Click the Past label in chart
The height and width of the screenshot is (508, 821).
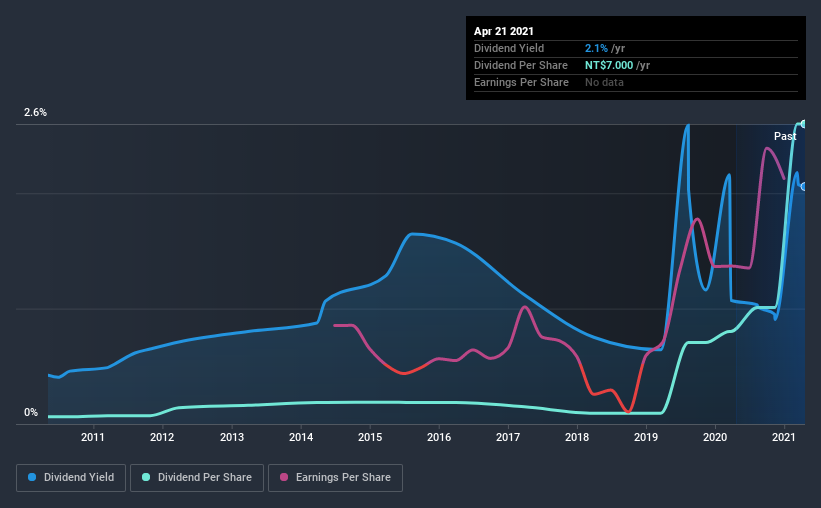pos(785,136)
